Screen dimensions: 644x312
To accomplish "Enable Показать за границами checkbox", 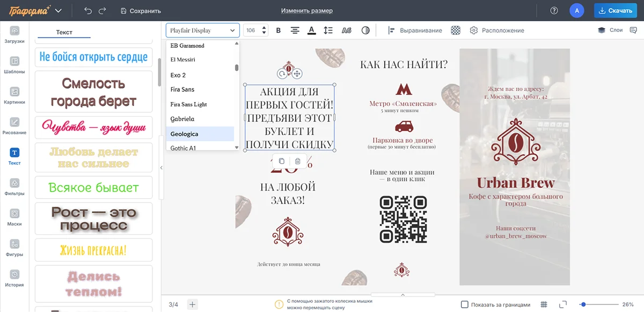I will pos(465,304).
